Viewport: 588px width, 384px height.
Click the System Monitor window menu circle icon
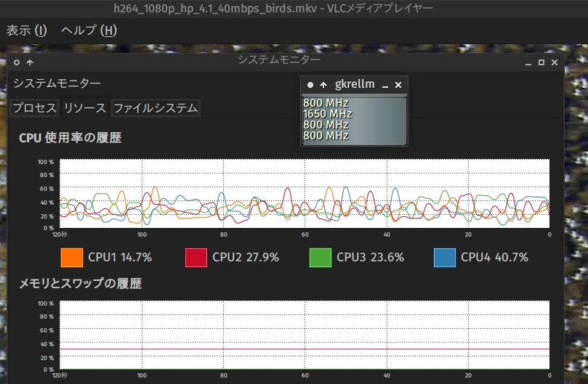(x=17, y=62)
